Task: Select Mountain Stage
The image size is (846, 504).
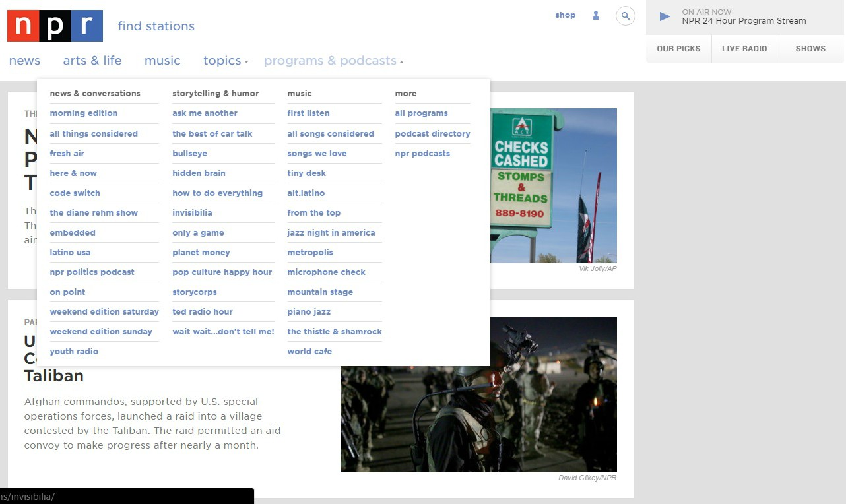Action: tap(321, 292)
